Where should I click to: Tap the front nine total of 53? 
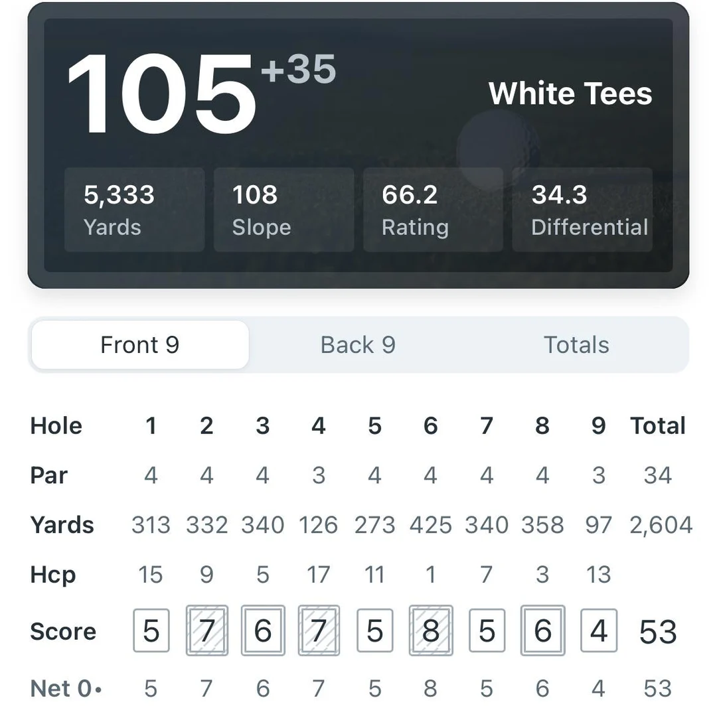click(657, 631)
